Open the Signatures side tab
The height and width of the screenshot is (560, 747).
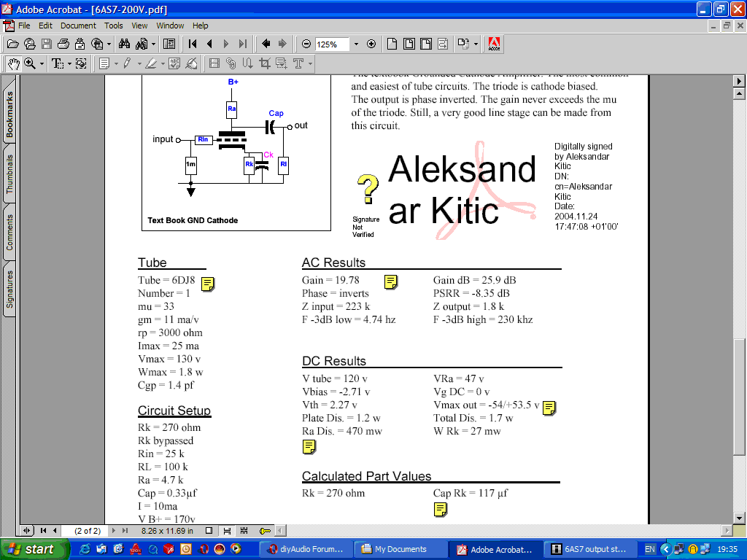[x=9, y=289]
